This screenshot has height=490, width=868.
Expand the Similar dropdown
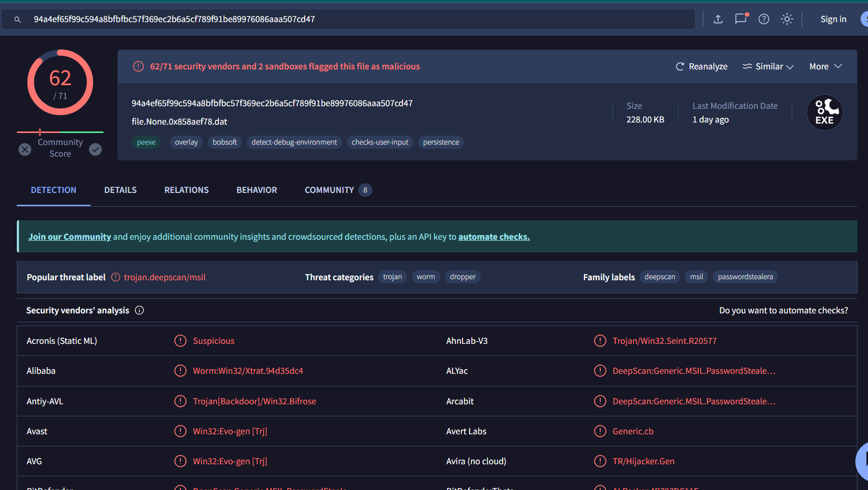pos(768,67)
